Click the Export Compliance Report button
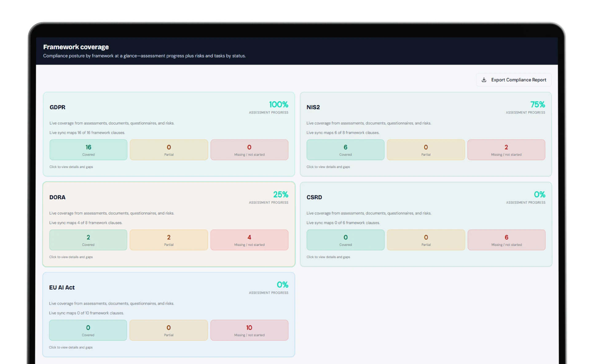Screen dimensions: 590x364 pos(513,80)
